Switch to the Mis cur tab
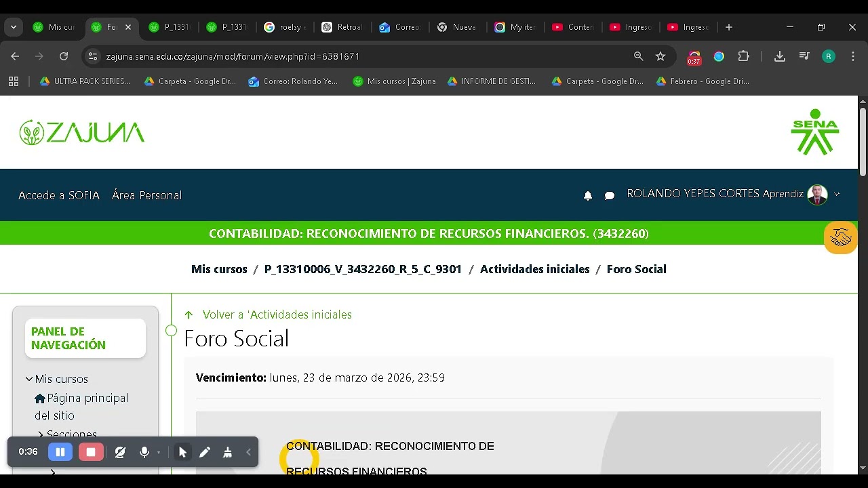The image size is (868, 488). click(54, 27)
